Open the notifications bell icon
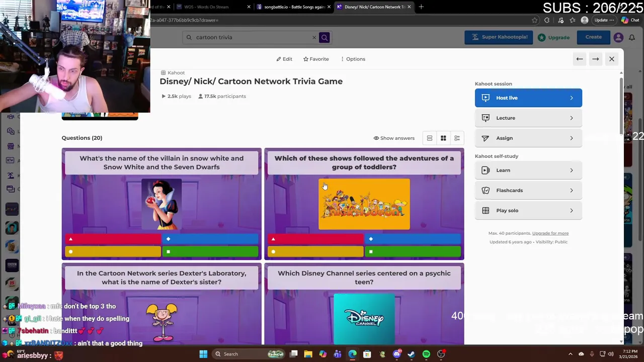Screen dimensions: 644x362 click(631, 37)
